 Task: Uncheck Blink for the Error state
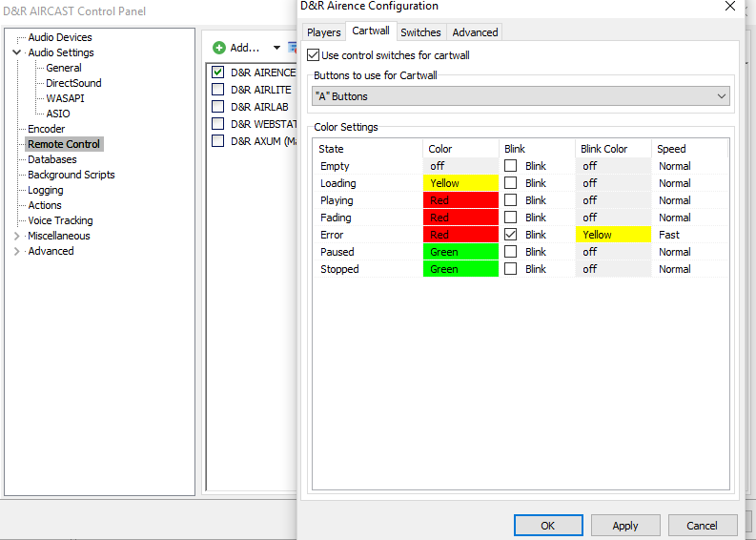click(511, 235)
